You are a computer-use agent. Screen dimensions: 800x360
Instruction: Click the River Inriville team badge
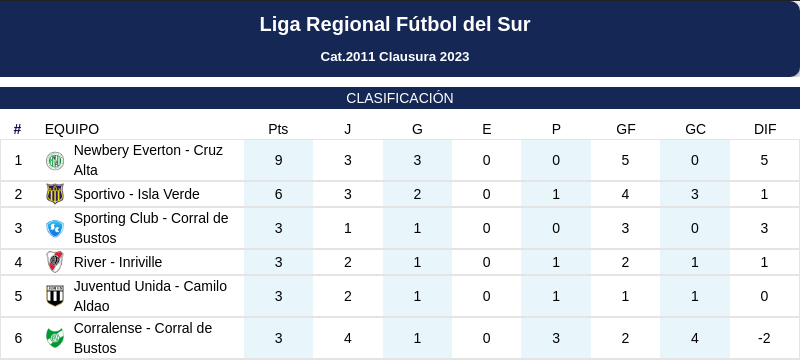pos(55,262)
